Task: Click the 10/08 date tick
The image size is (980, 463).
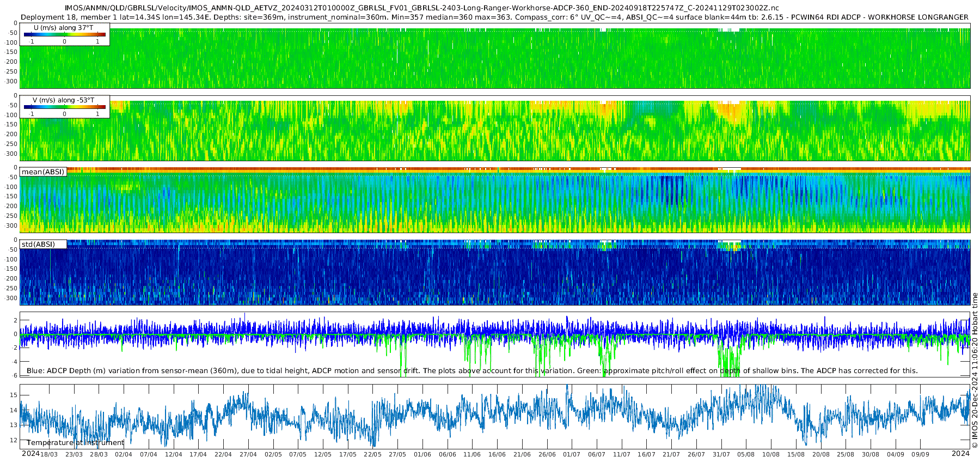Action: (x=771, y=454)
